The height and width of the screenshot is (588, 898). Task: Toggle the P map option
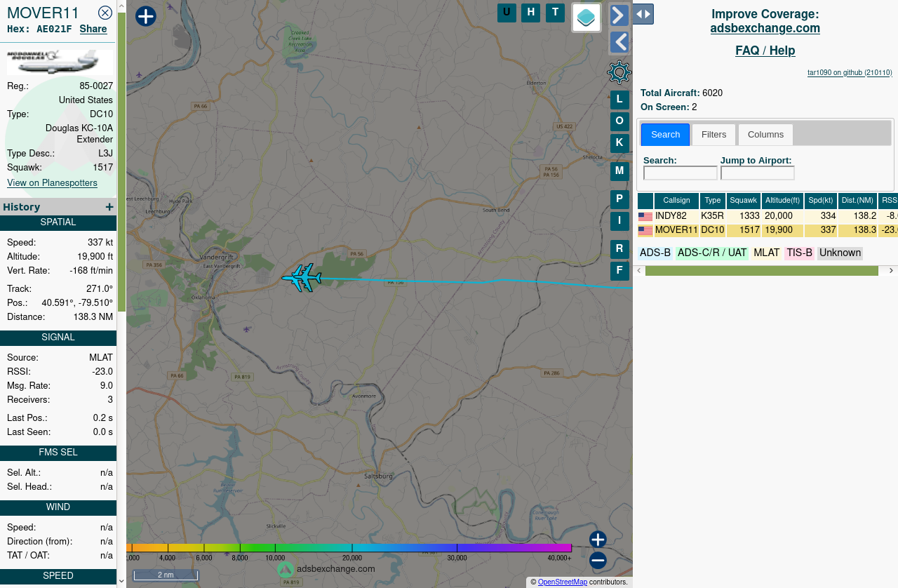(619, 199)
